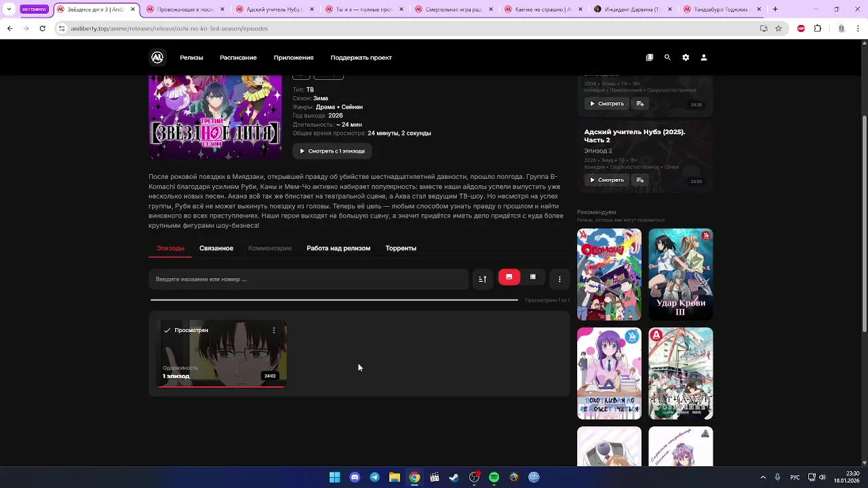Focus the episode name or number search field
Screen dimensions: 868x488
pyautogui.click(x=309, y=279)
